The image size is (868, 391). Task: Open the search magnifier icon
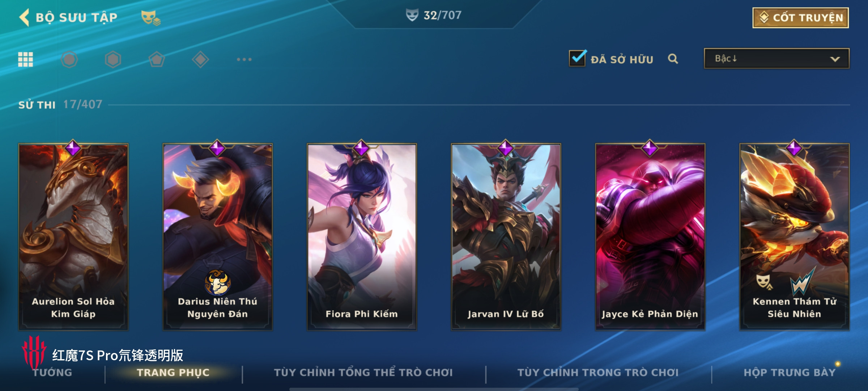[x=673, y=59]
